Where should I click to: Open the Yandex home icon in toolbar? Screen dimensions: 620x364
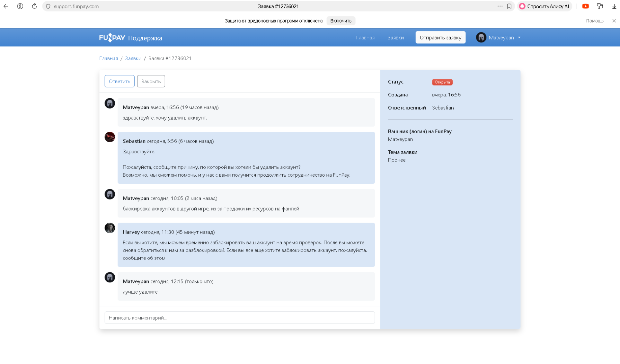coord(20,6)
